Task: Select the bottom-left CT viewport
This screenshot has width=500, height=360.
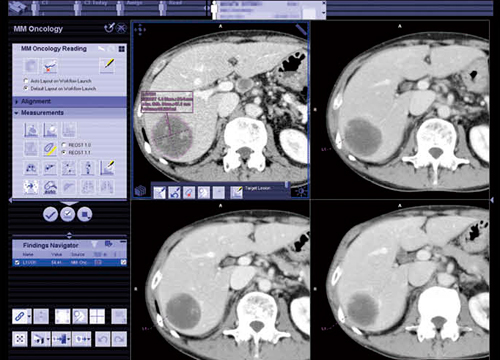Action: click(x=221, y=280)
